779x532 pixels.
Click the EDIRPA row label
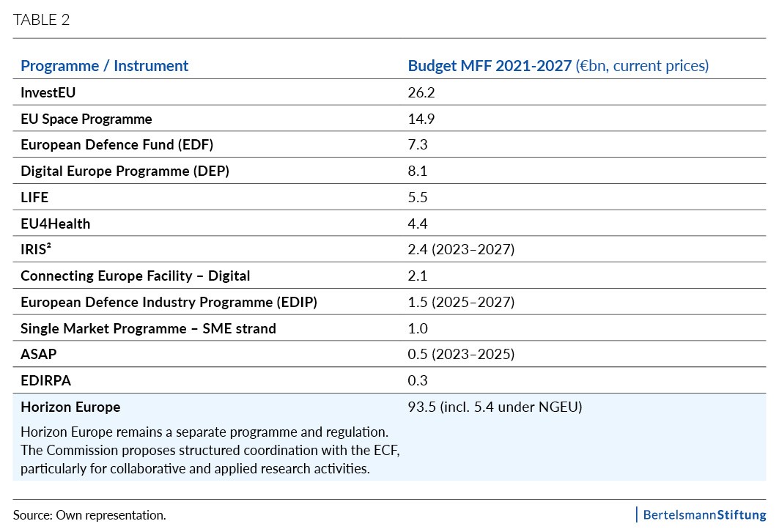pyautogui.click(x=45, y=380)
